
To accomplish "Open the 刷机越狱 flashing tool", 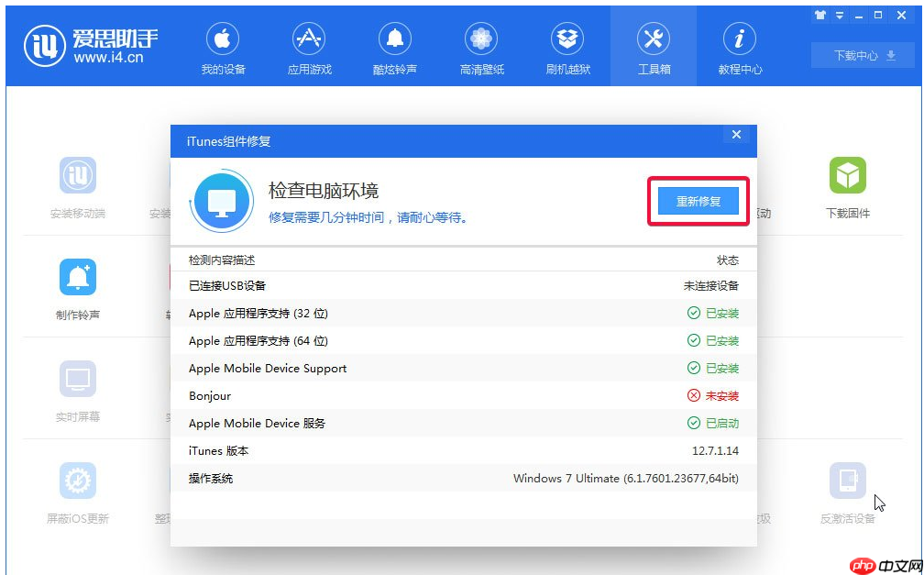I will click(567, 46).
